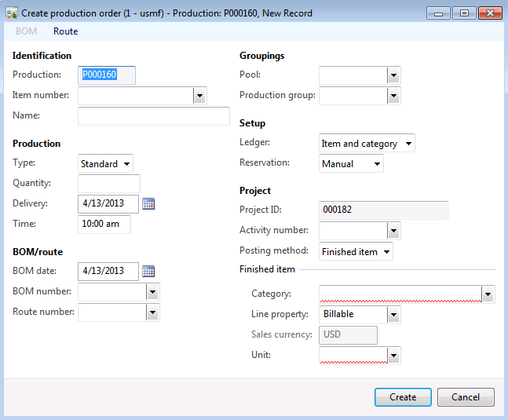Expand the Route number dropdown

tap(153, 312)
